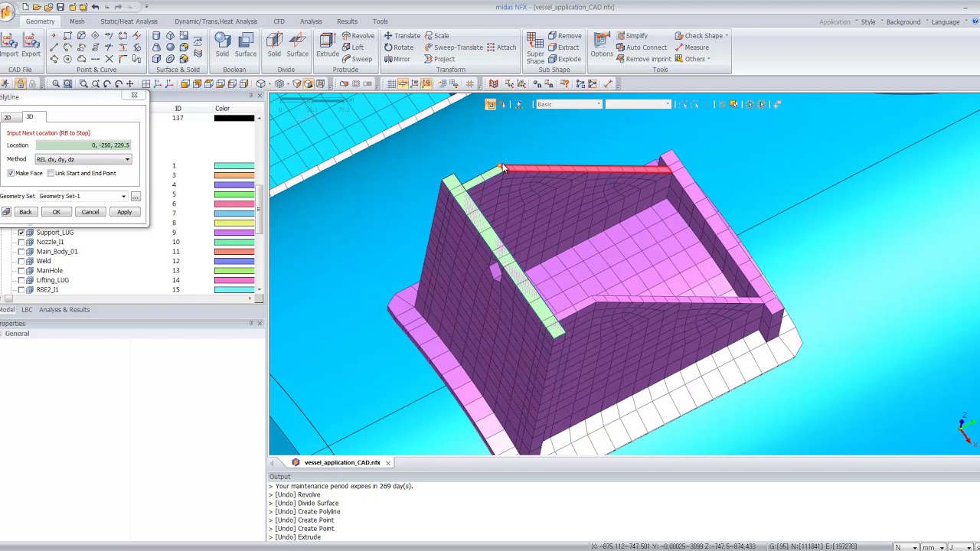Screen dimensions: 980x551
Task: Click the color swatch for Support_LUG ID 9
Action: (234, 233)
